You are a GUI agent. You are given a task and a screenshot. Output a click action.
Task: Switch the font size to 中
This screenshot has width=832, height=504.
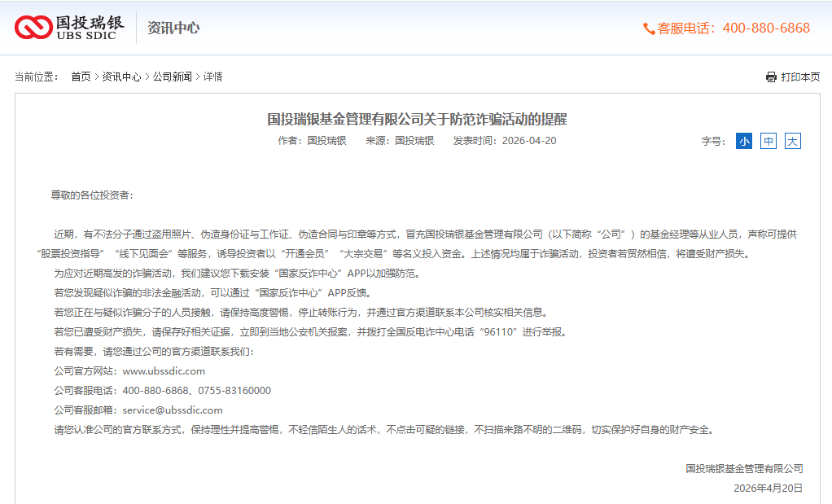pos(769,141)
